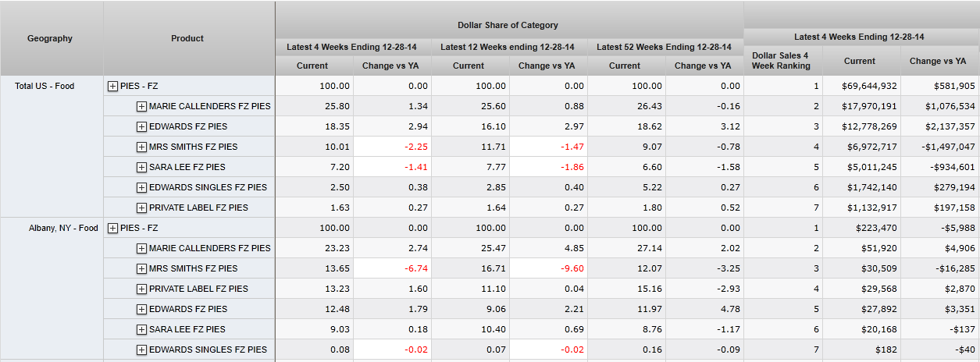The width and height of the screenshot is (980, 362).
Task: Click plus icon beside Private Label FZ Pies in Total US
Action: pyautogui.click(x=141, y=208)
